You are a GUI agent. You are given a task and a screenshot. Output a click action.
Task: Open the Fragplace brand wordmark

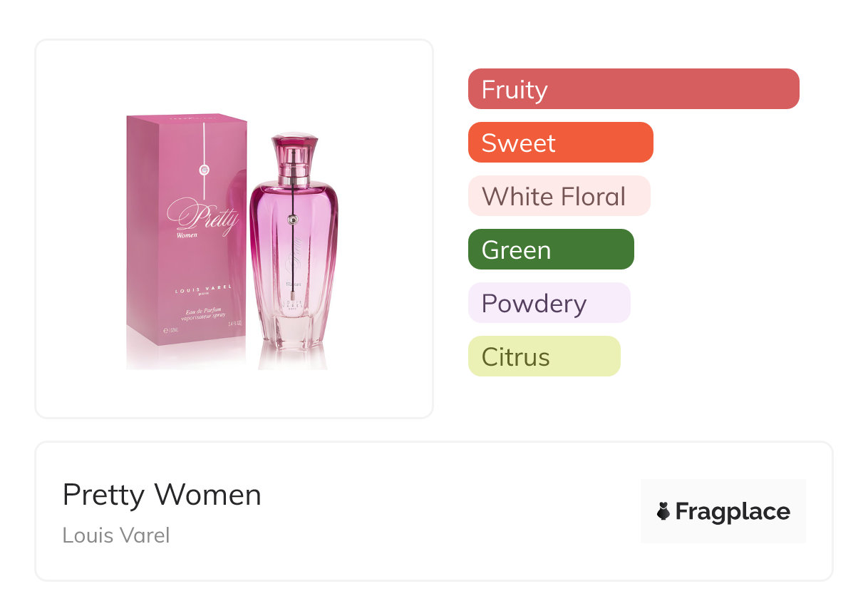pyautogui.click(x=733, y=511)
